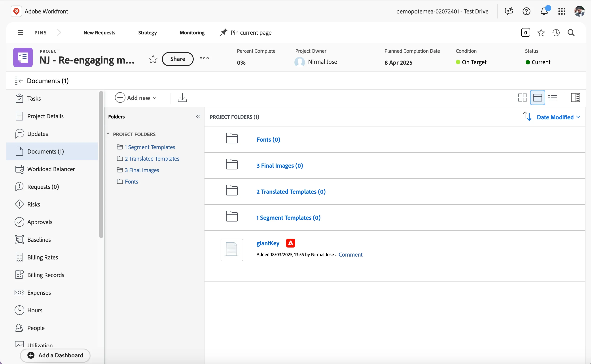This screenshot has height=364, width=591.
Task: Favorite the project with the star beside Share
Action: coord(153,59)
